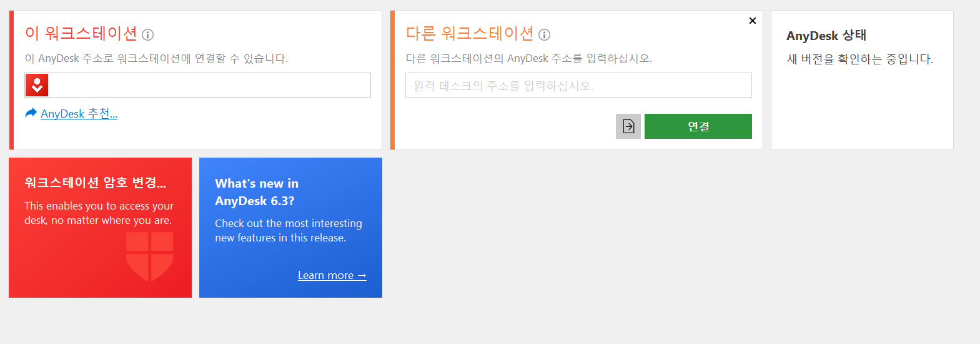Click the What's new in AnyDesk 6.3 tile
The width and height of the screenshot is (980, 344).
click(290, 228)
